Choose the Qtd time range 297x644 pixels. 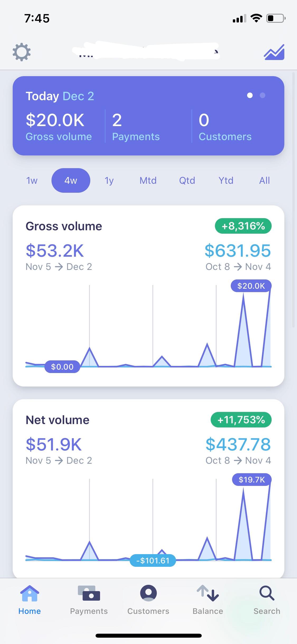[x=187, y=181]
